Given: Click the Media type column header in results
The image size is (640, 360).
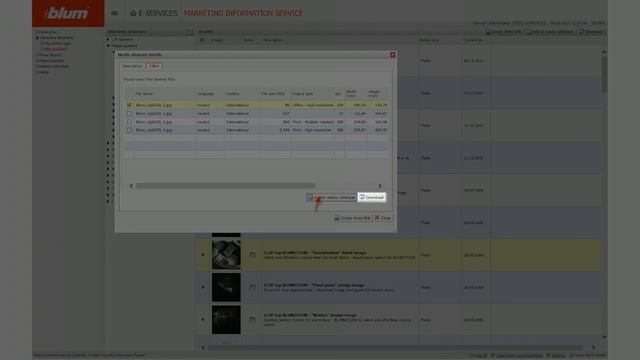Looking at the screenshot, I should (x=429, y=40).
